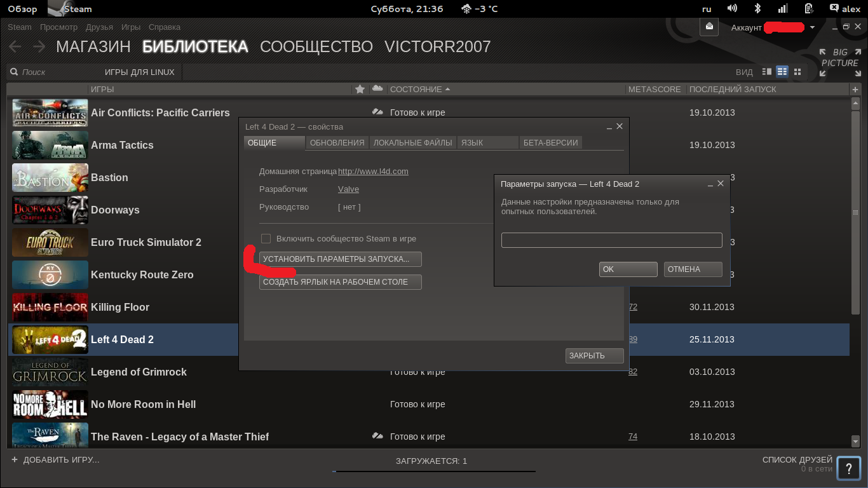Open the Обзор activities overview
This screenshot has height=488, width=868.
click(22, 9)
